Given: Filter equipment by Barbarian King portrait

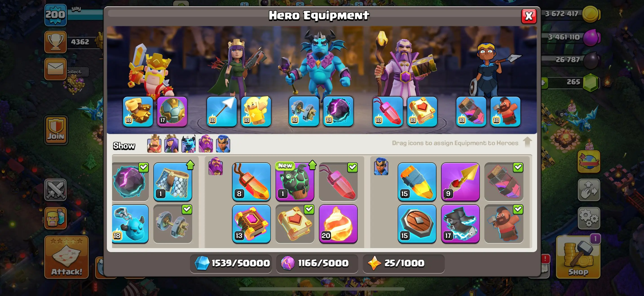Looking at the screenshot, I should (154, 144).
